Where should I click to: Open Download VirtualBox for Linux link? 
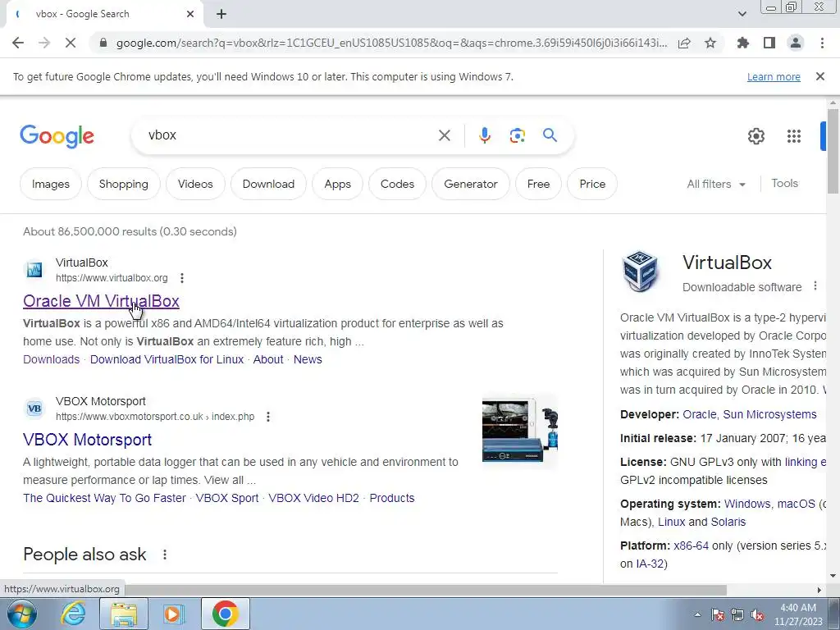(167, 359)
